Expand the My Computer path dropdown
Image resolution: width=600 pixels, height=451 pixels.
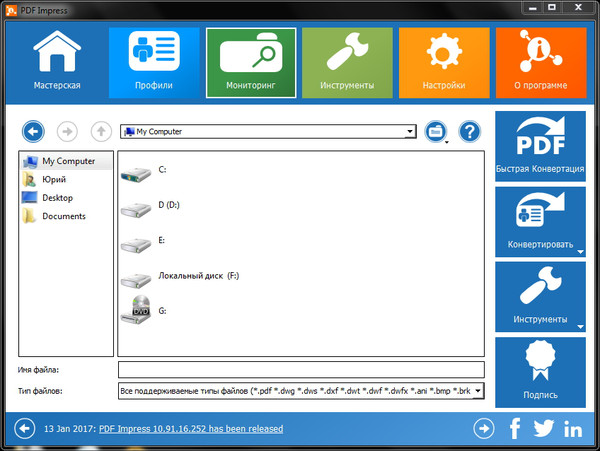(x=410, y=131)
